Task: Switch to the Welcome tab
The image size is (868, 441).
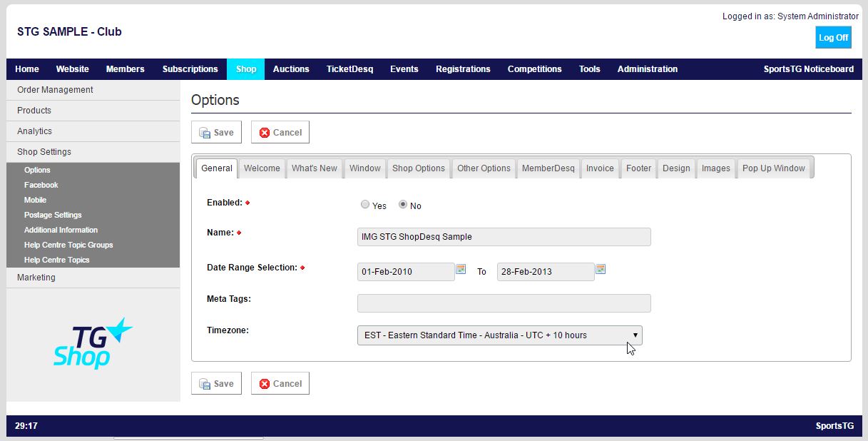Action: [x=262, y=168]
